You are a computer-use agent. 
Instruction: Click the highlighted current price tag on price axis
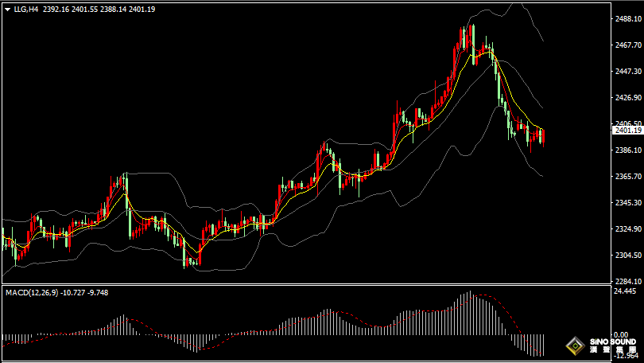(x=626, y=131)
